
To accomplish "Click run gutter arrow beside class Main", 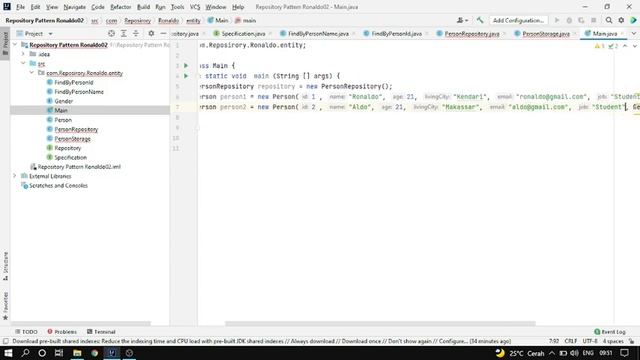I will (x=186, y=66).
